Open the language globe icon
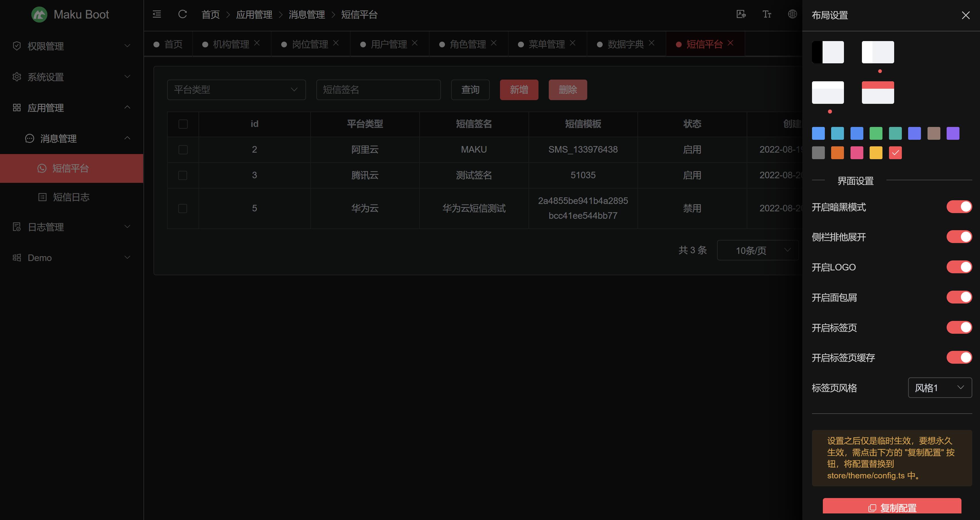This screenshot has height=520, width=980. (x=792, y=14)
